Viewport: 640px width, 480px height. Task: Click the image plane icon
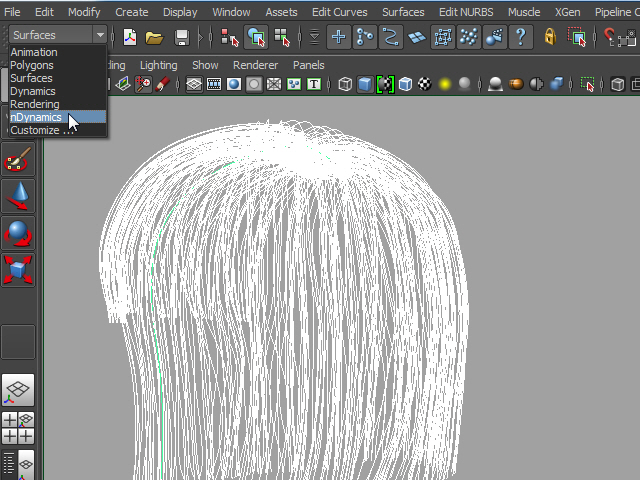122,84
